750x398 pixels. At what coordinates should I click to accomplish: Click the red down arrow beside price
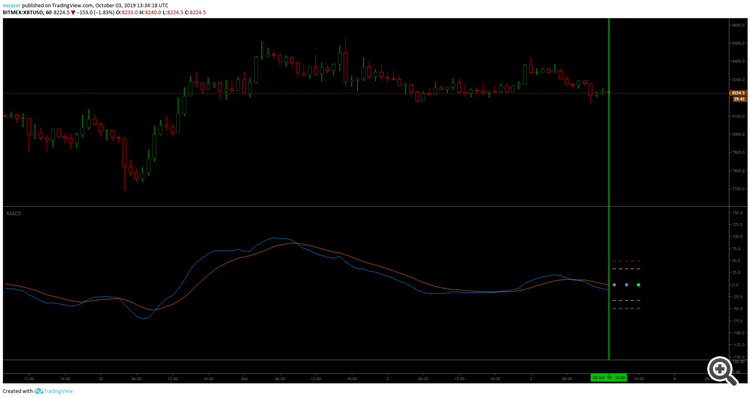click(73, 12)
